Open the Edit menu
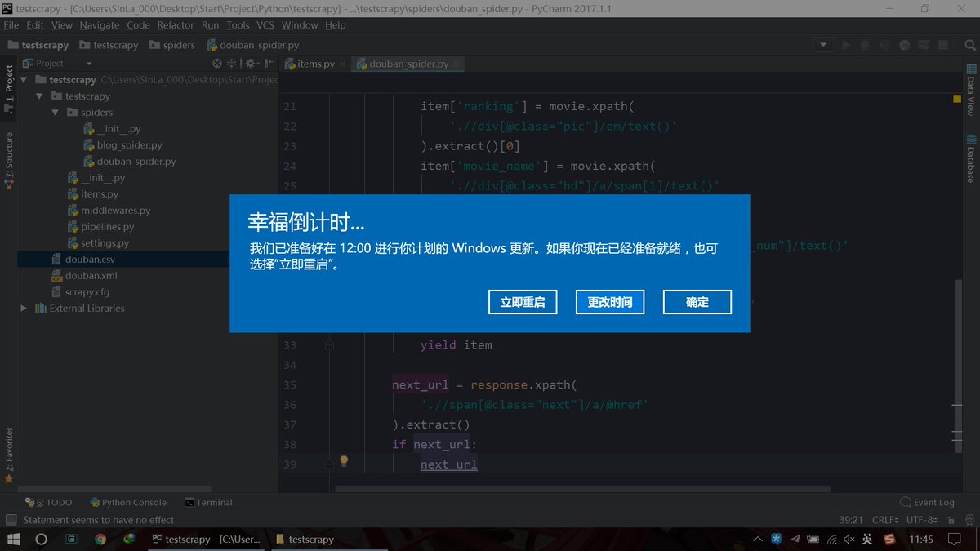The height and width of the screenshot is (551, 980). tap(34, 25)
